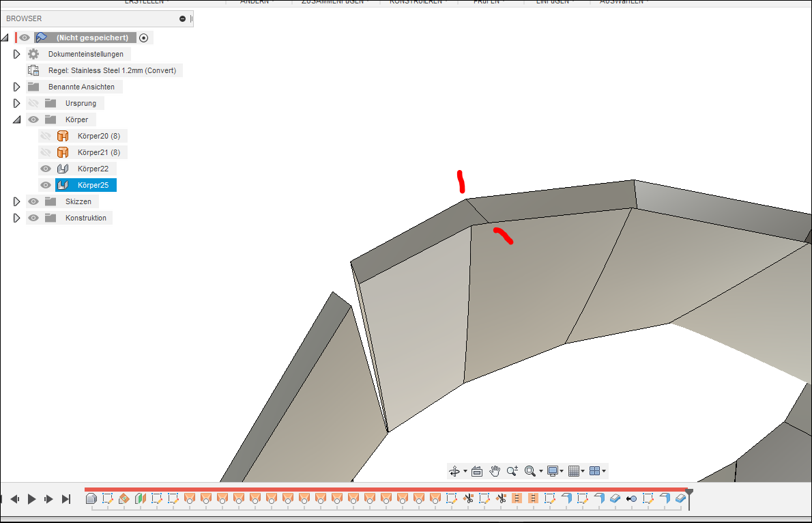Jump to timeline end with last-step control
The width and height of the screenshot is (812, 523).
coord(66,498)
